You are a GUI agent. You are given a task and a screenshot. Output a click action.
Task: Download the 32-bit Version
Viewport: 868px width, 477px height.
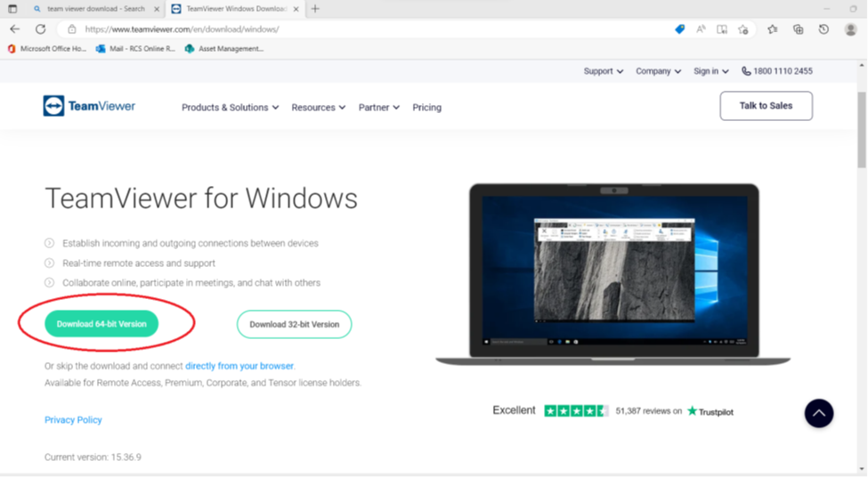click(x=294, y=324)
